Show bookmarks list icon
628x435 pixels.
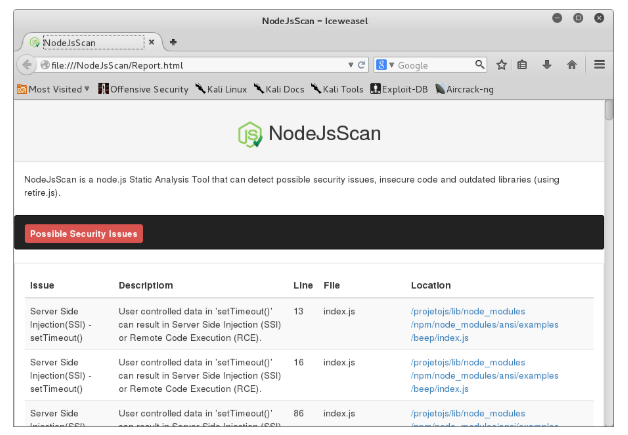pyautogui.click(x=522, y=64)
